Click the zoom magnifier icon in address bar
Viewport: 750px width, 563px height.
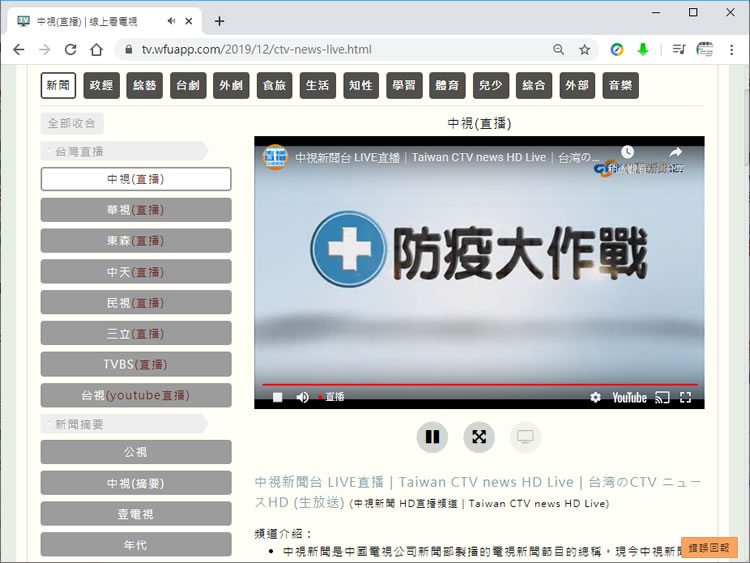pyautogui.click(x=558, y=49)
